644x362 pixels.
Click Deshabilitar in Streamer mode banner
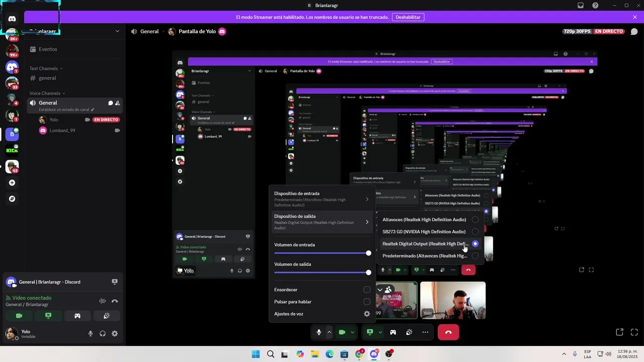click(408, 17)
